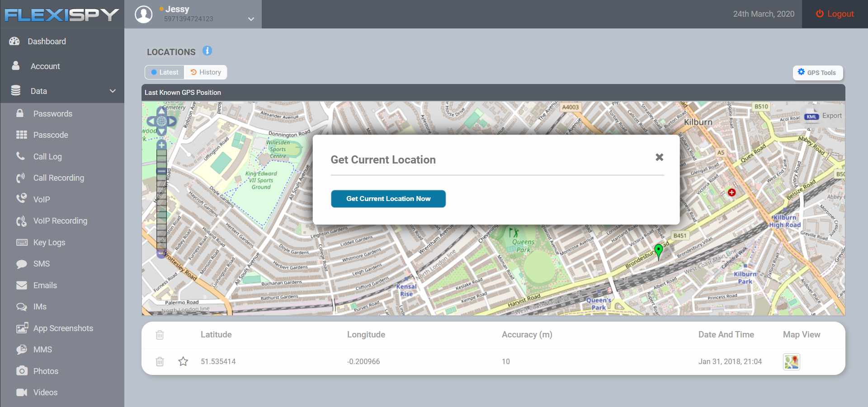Delete the 51.535414 location row
This screenshot has width=868, height=407.
[x=160, y=361]
